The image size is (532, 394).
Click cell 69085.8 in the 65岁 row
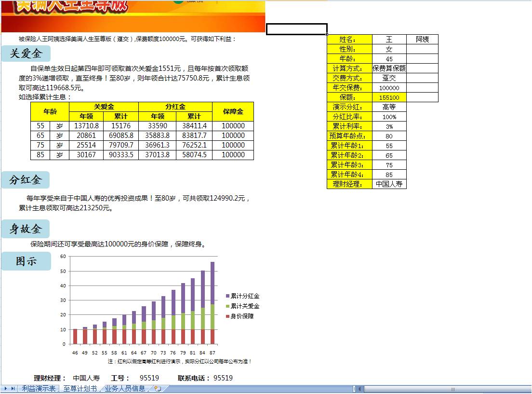121,136
